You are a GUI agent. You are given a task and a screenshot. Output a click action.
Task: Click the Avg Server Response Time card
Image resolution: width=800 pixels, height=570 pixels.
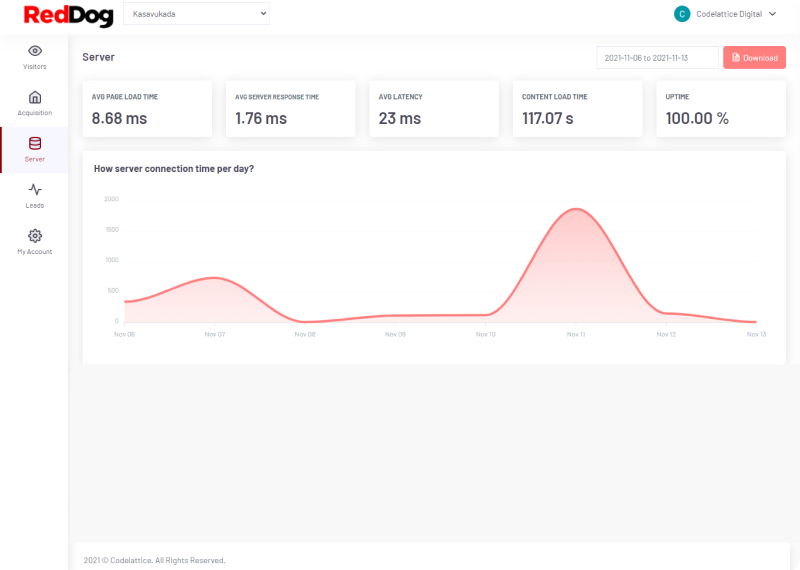click(290, 109)
